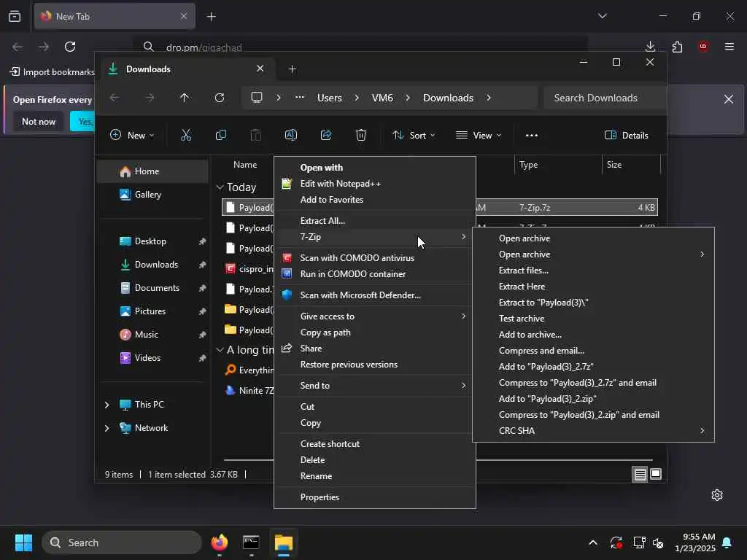Toggle the Details pane button
747x560 pixels.
[626, 135]
